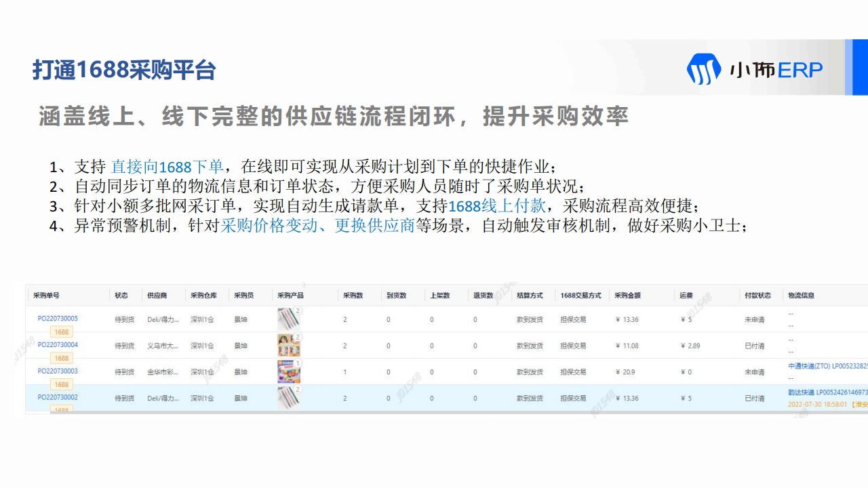Click the 2022-07-30 18:58:01 logistics timestamp
Image resolution: width=868 pixels, height=488 pixels.
(818, 404)
